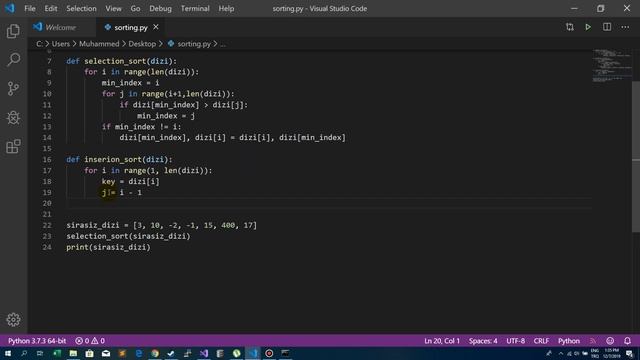
Task: Select the sorting.py editor tab
Action: pos(131,27)
